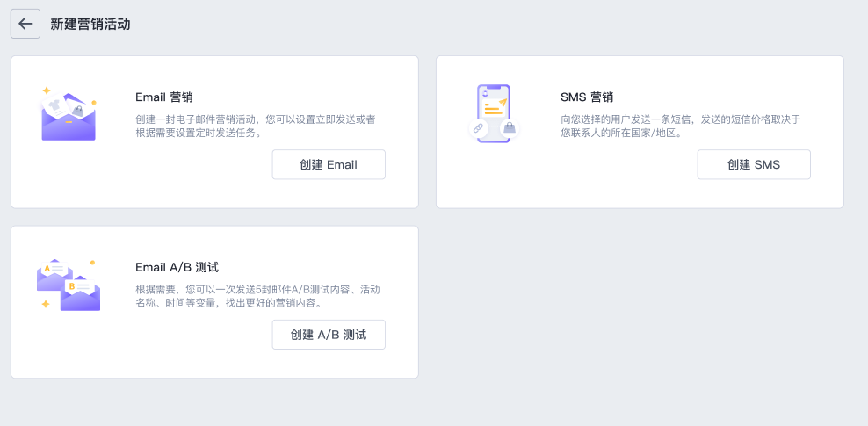
Task: Click the SMS phone illustration
Action: [493, 112]
